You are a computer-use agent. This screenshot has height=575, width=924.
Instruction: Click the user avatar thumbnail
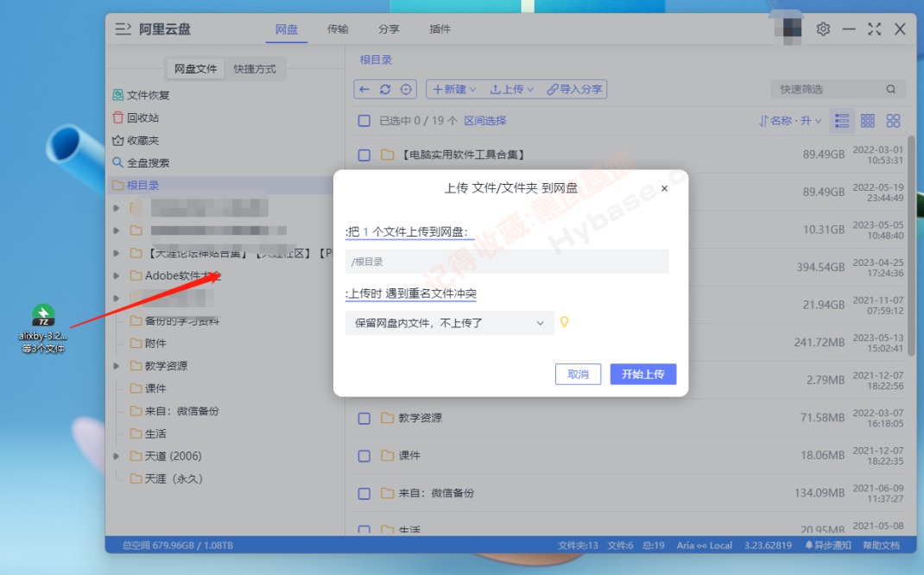coord(788,29)
